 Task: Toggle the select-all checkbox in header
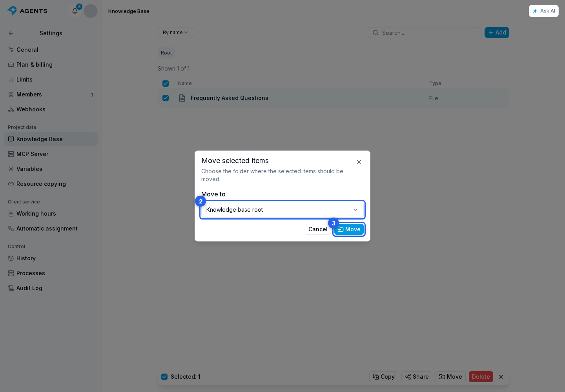pyautogui.click(x=166, y=83)
